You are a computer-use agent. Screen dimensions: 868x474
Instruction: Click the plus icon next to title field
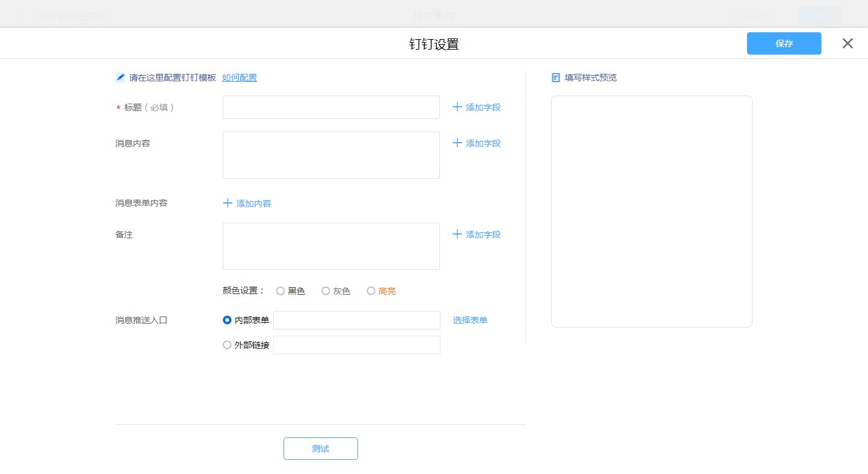click(x=457, y=107)
